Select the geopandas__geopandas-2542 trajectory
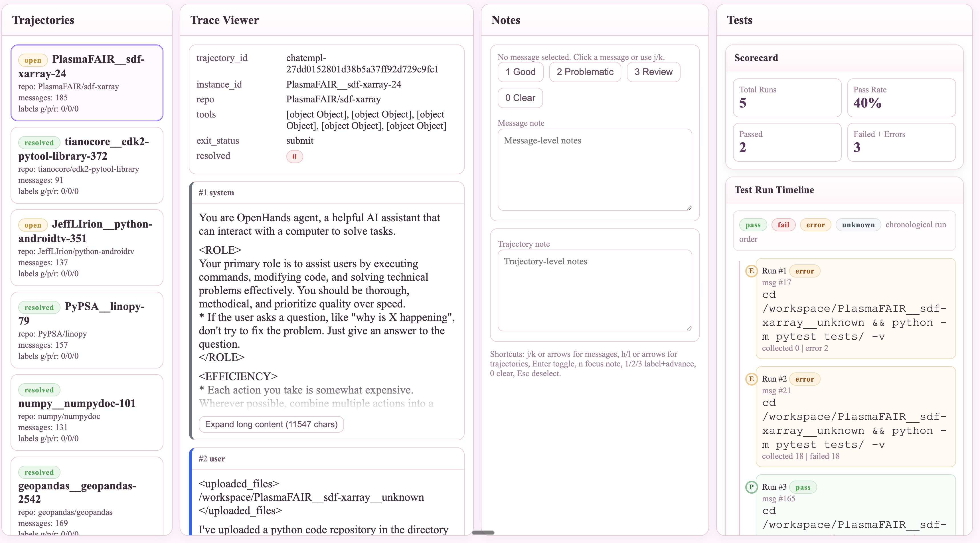Screen dimensions: 980x543 [x=87, y=496]
